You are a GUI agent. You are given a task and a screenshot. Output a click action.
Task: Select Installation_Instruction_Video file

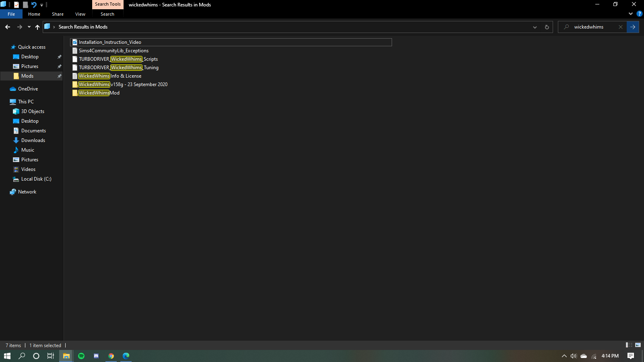coord(231,42)
